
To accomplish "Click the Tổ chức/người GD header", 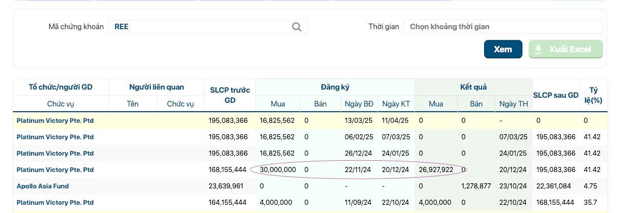I will point(61,87).
